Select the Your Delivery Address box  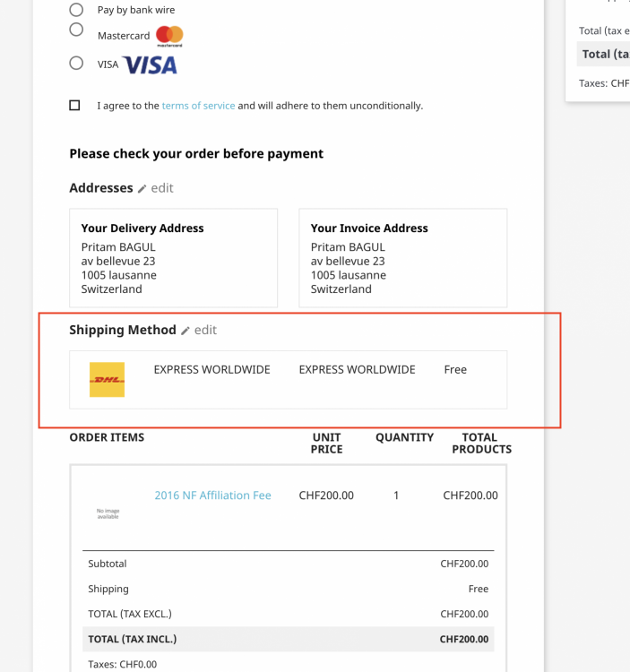tap(173, 258)
